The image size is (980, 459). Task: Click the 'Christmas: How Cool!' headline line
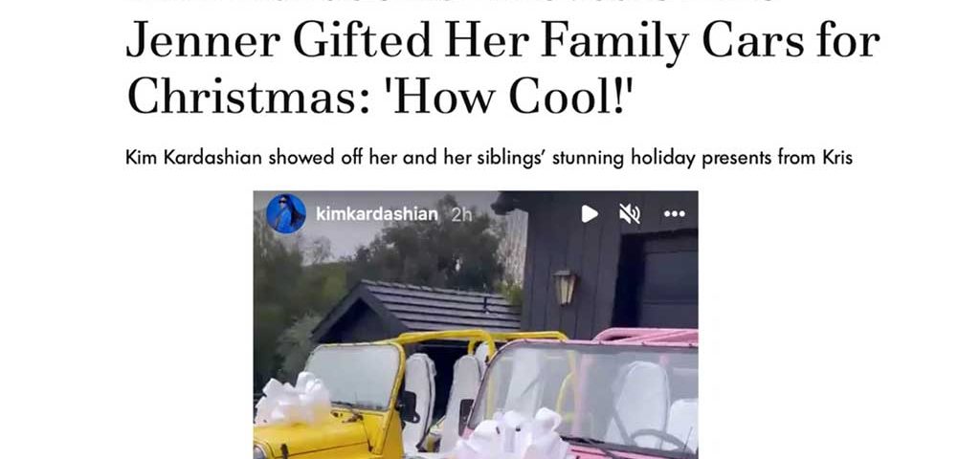click(379, 97)
